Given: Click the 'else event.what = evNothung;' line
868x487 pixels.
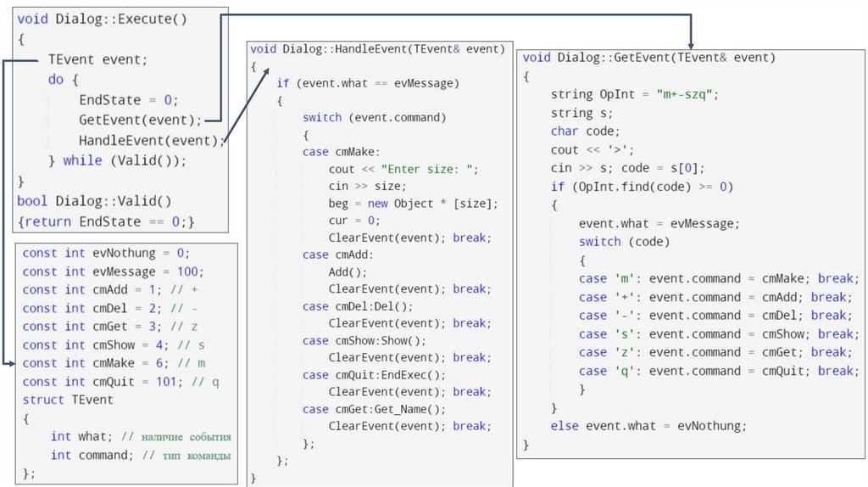Looking at the screenshot, I should pos(648,426).
